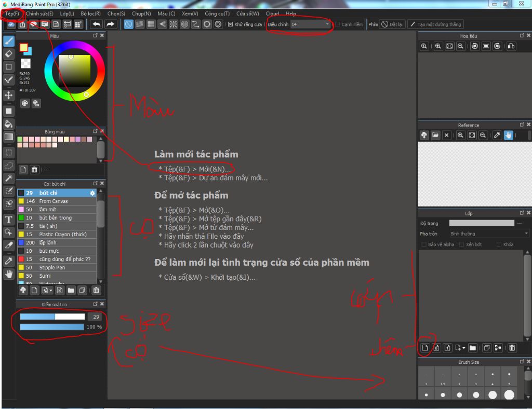
Task: Select the Hand pan tool
Action: click(x=9, y=274)
